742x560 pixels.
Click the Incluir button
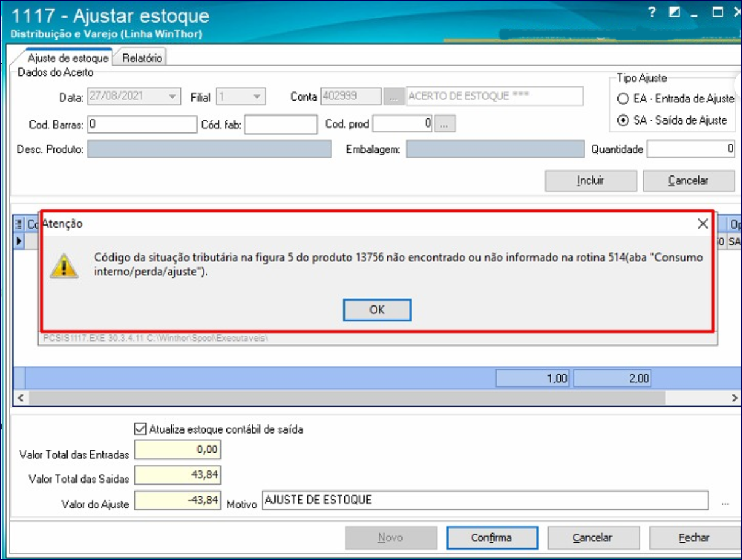pyautogui.click(x=591, y=181)
